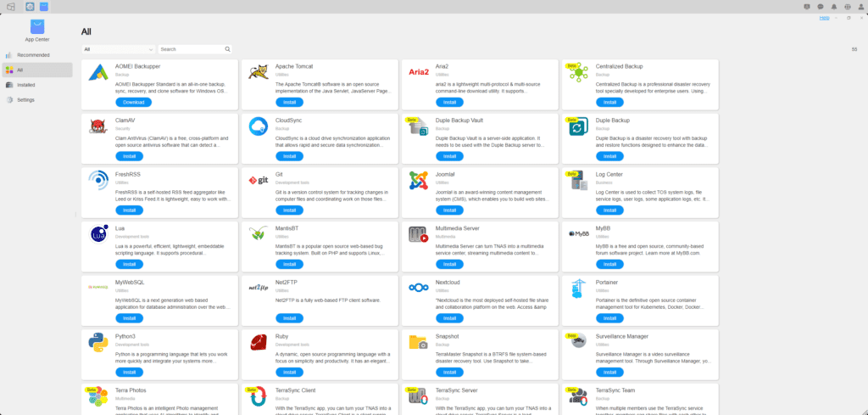Viewport: 868px width, 415px height.
Task: Open App Center Settings in sidebar
Action: (x=25, y=99)
